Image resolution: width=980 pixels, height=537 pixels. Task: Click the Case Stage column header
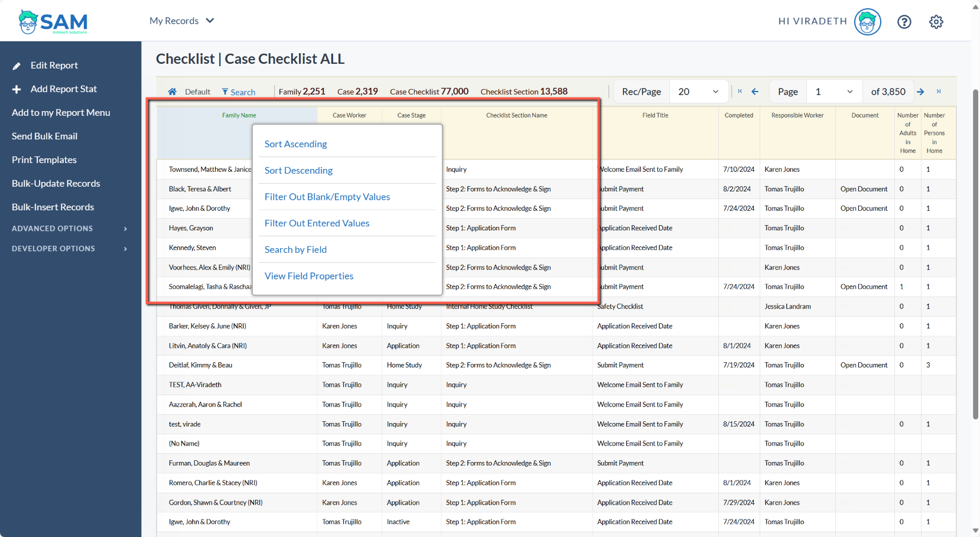click(x=411, y=115)
